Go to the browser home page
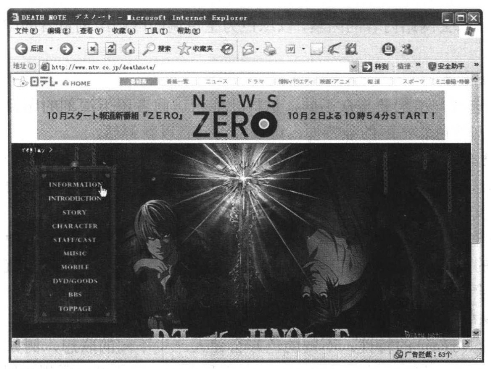This screenshot has width=491, height=369. 129,49
